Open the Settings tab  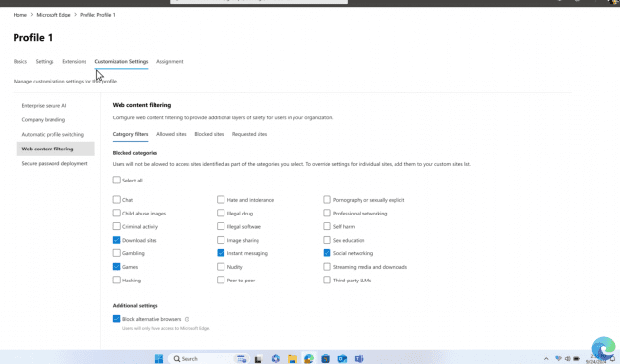[x=45, y=61]
